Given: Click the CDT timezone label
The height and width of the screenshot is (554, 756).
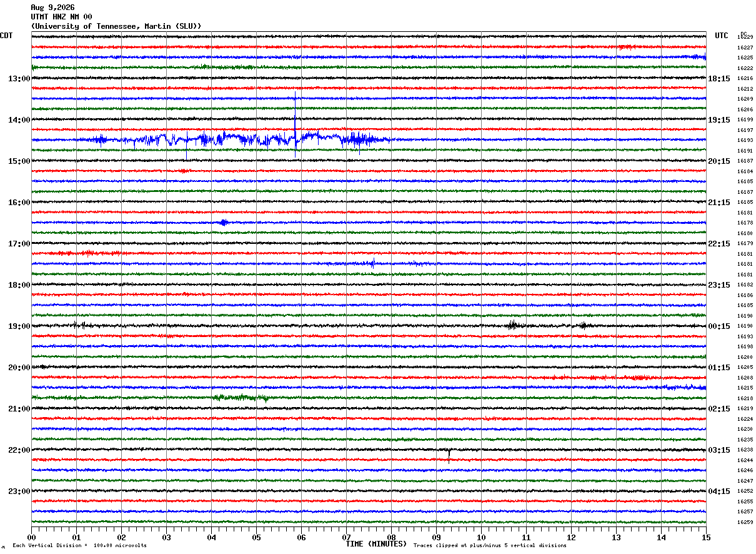Looking at the screenshot, I should (x=6, y=36).
